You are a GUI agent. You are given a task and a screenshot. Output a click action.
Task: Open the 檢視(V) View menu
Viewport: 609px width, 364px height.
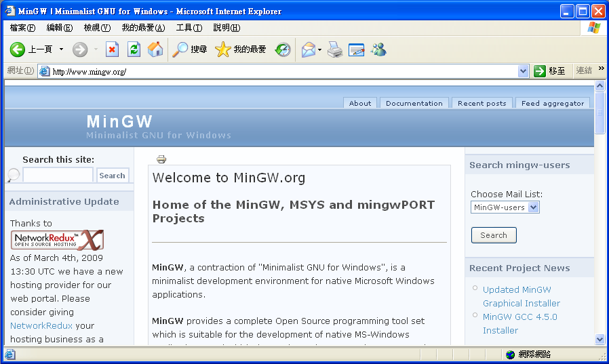[x=97, y=28]
